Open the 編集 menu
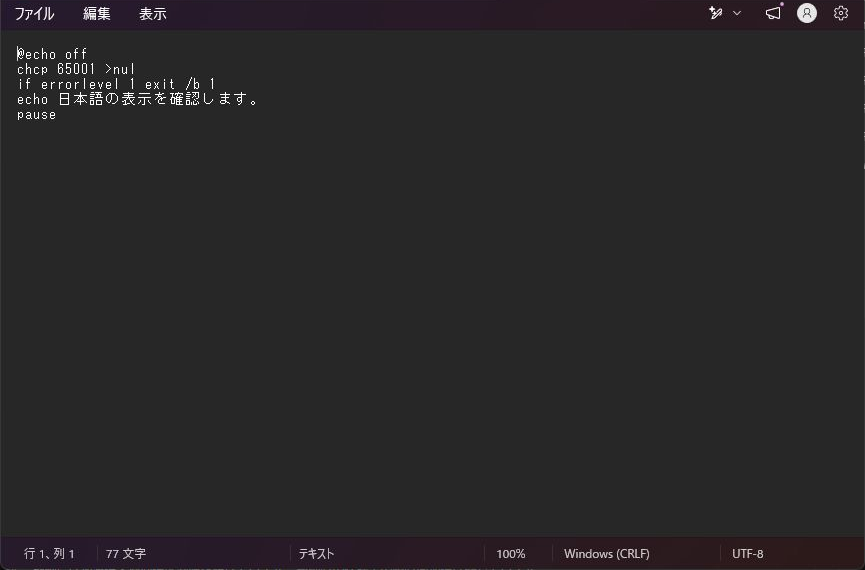This screenshot has height=570, width=865. (x=97, y=14)
